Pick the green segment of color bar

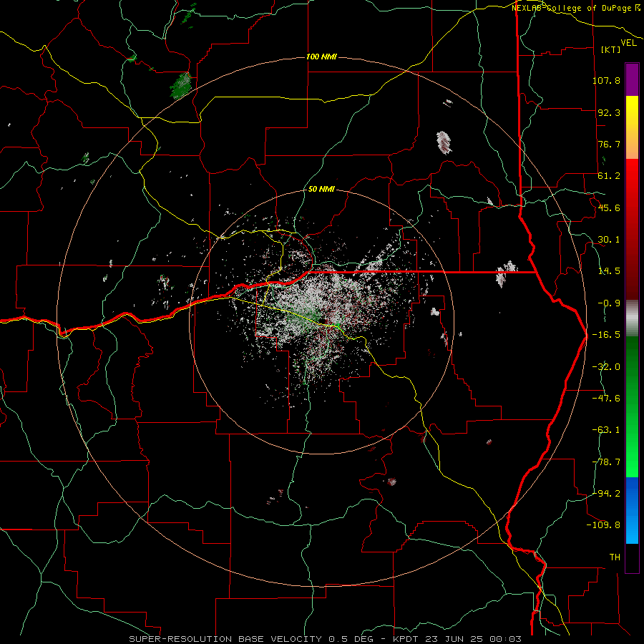click(632, 406)
